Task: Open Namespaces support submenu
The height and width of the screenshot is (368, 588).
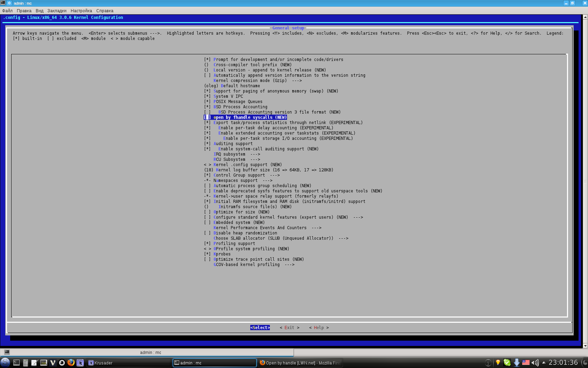Action: click(x=238, y=180)
